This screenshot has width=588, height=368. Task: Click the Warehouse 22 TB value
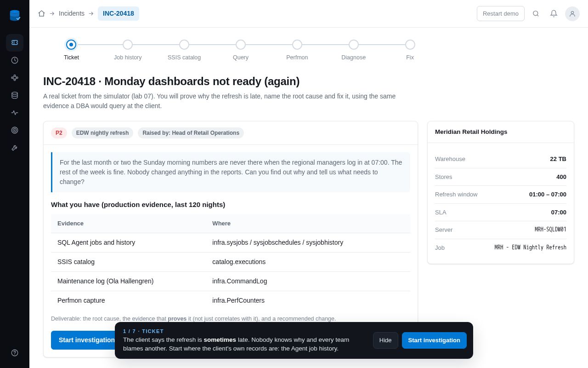tap(558, 159)
